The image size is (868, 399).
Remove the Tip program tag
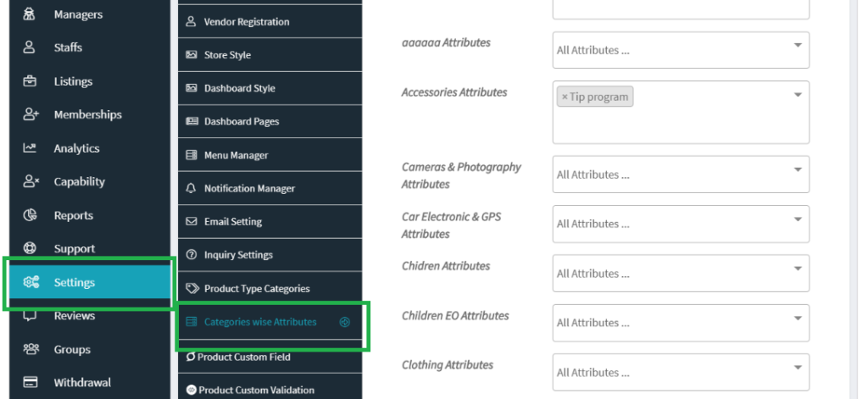tap(564, 97)
